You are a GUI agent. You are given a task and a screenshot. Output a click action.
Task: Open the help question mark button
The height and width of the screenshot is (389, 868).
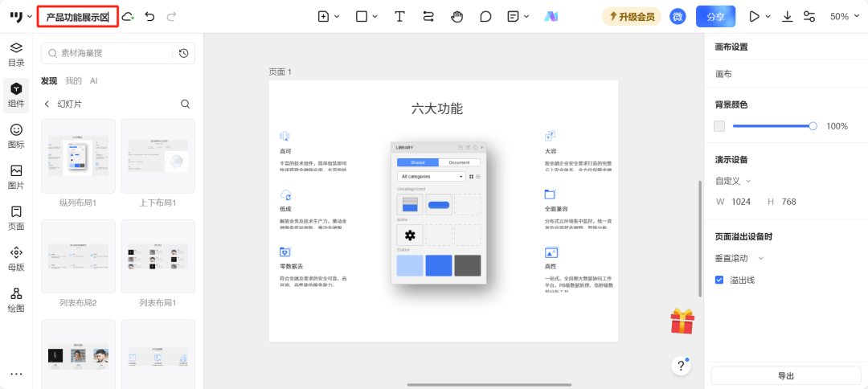coord(681,366)
